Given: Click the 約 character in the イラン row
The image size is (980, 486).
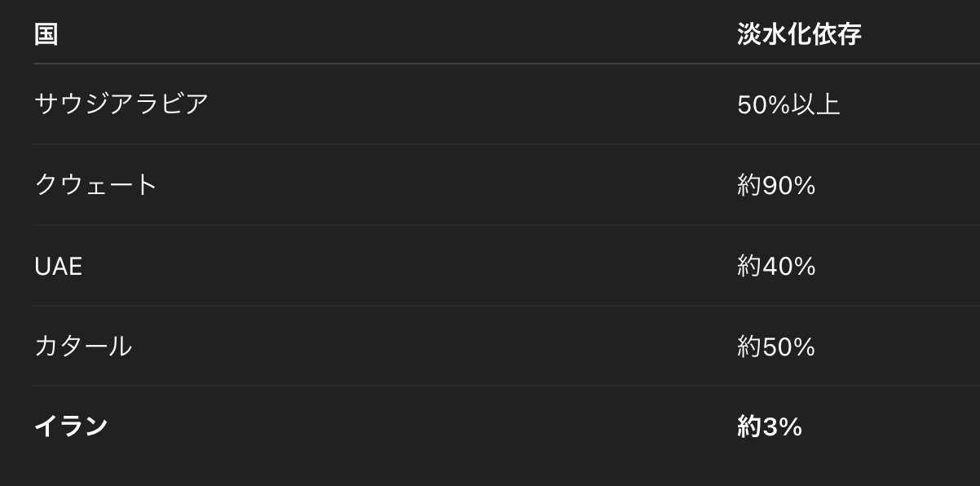Looking at the screenshot, I should click(x=748, y=426).
